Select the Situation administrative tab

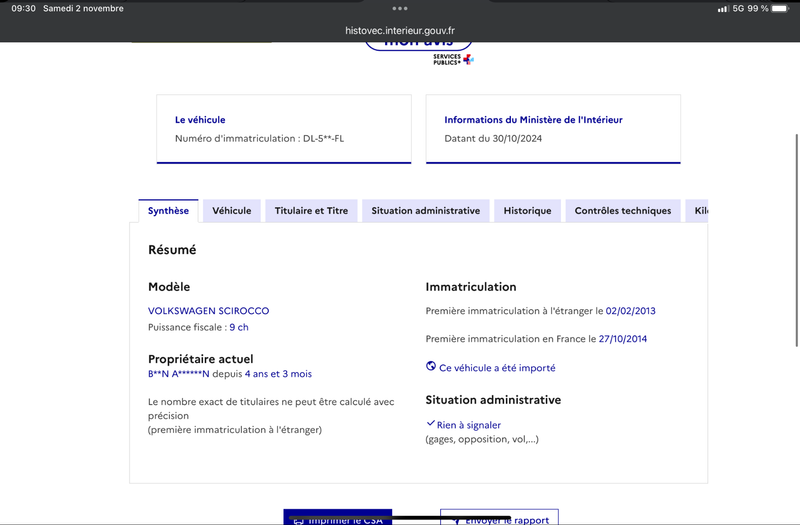[426, 211]
